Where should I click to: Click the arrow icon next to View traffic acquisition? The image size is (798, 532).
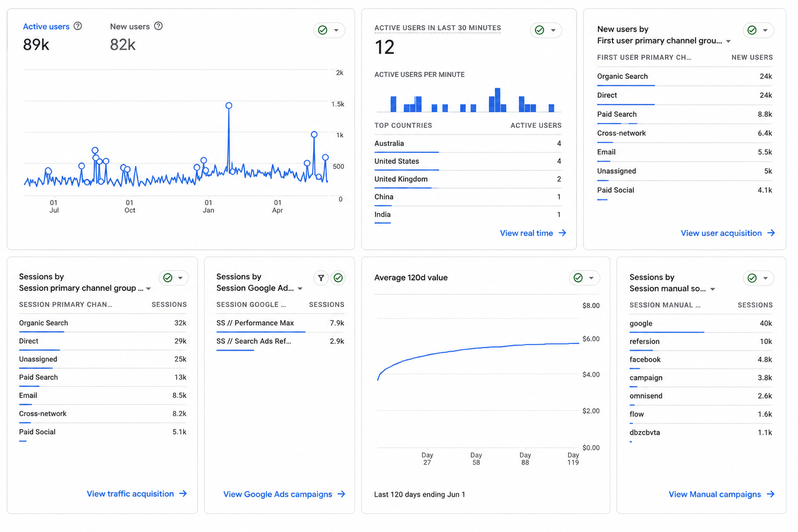[183, 494]
